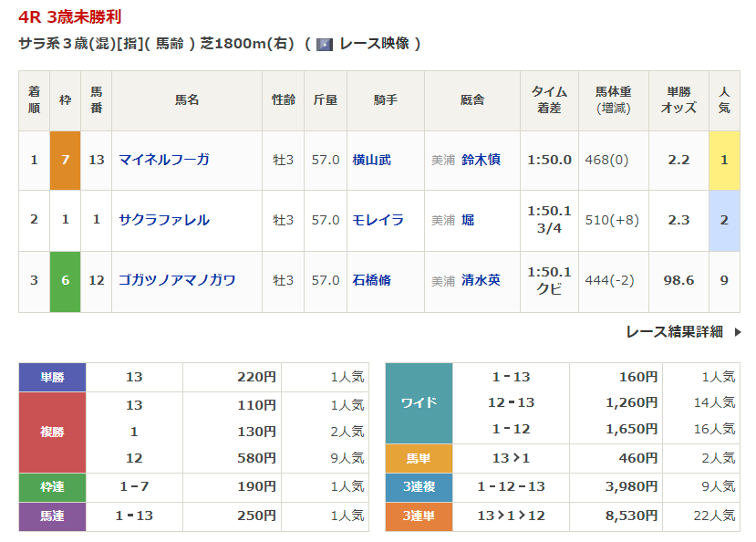The height and width of the screenshot is (542, 756).
Task: Click the 4R 3歳未勝利 race title
Action: (70, 16)
